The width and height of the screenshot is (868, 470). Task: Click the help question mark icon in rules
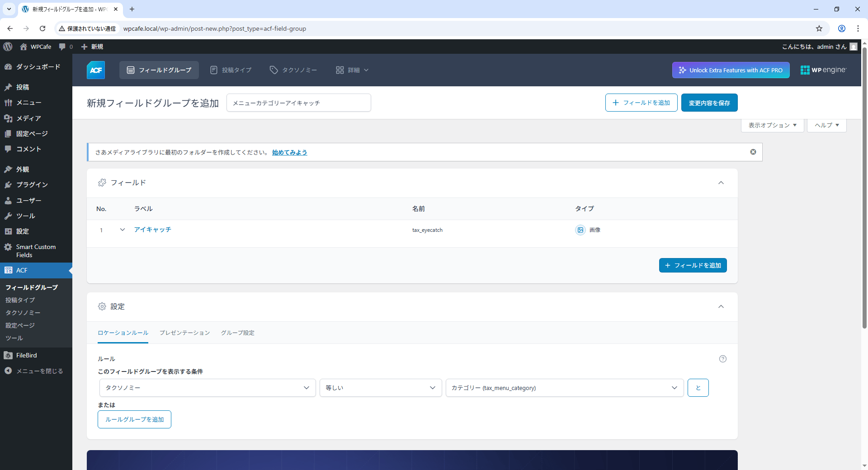point(722,359)
